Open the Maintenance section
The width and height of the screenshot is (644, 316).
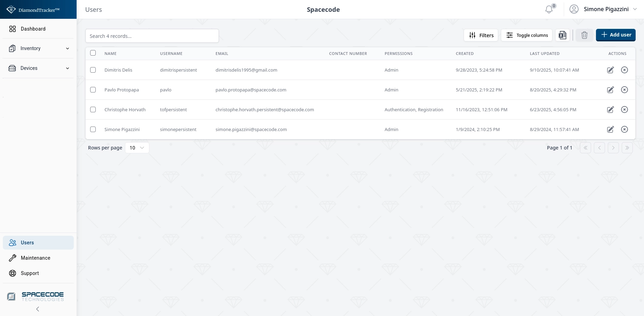tap(35, 258)
